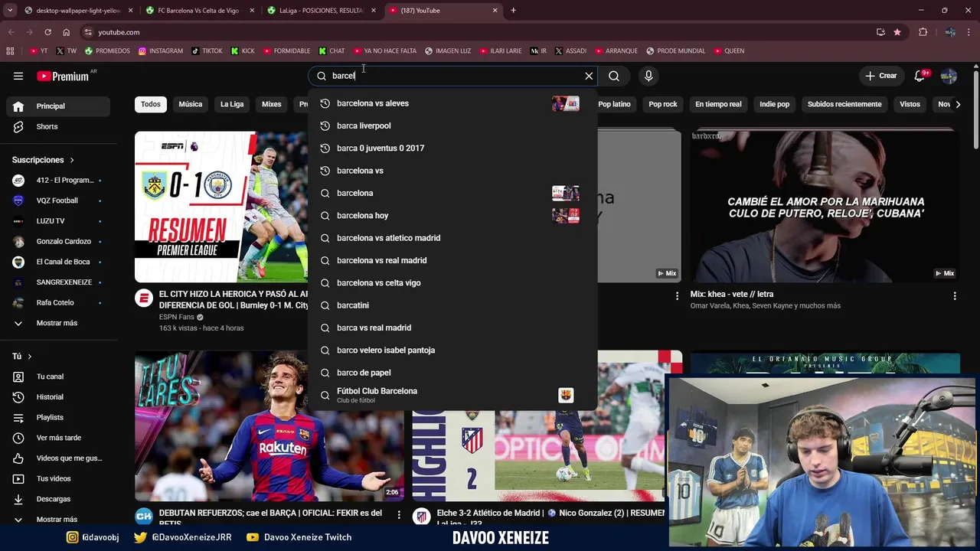
Task: Choose suggestion barco velero isabel pantoja
Action: 452,350
